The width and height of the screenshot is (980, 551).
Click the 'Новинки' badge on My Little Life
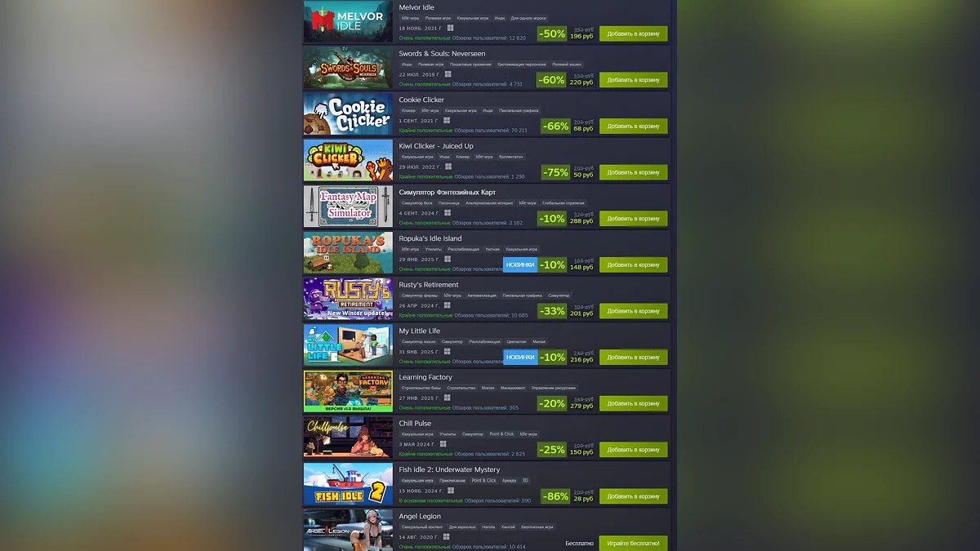click(520, 358)
